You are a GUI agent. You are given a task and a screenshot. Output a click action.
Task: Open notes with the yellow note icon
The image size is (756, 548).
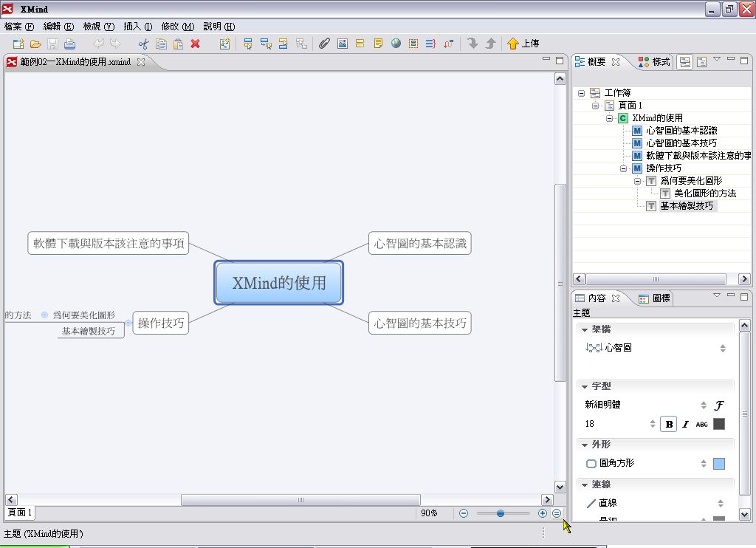tap(378, 44)
